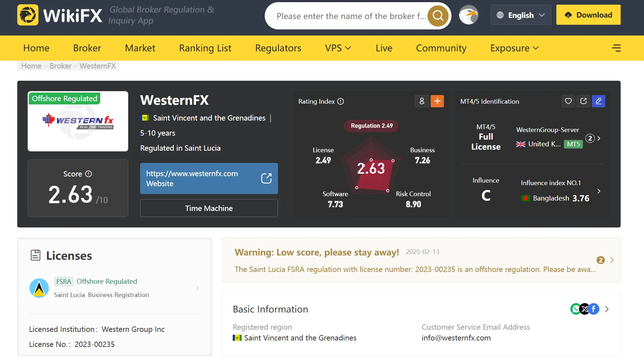The width and height of the screenshot is (644, 362).
Task: Expand the FSRA license row chevron
Action: pos(198,288)
